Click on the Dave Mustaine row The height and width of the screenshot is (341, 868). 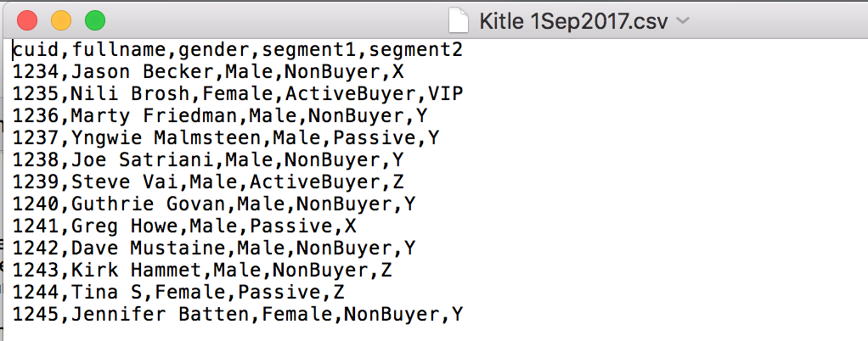214,249
